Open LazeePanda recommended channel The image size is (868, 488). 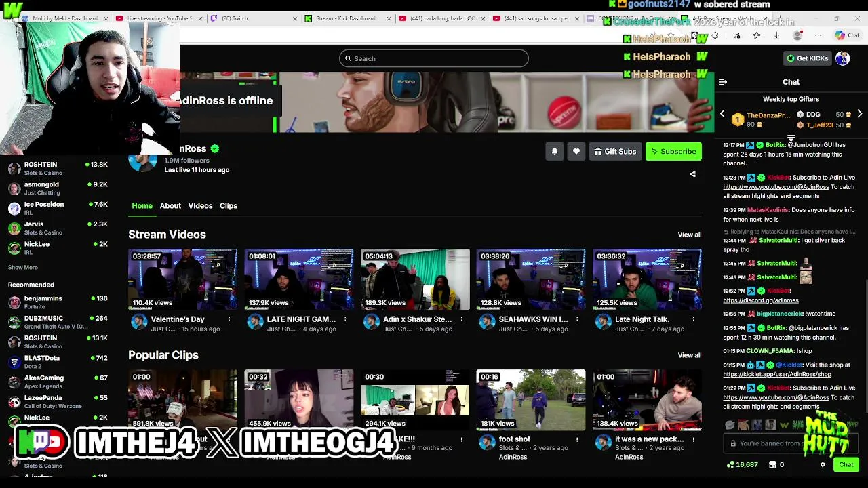[x=58, y=401]
